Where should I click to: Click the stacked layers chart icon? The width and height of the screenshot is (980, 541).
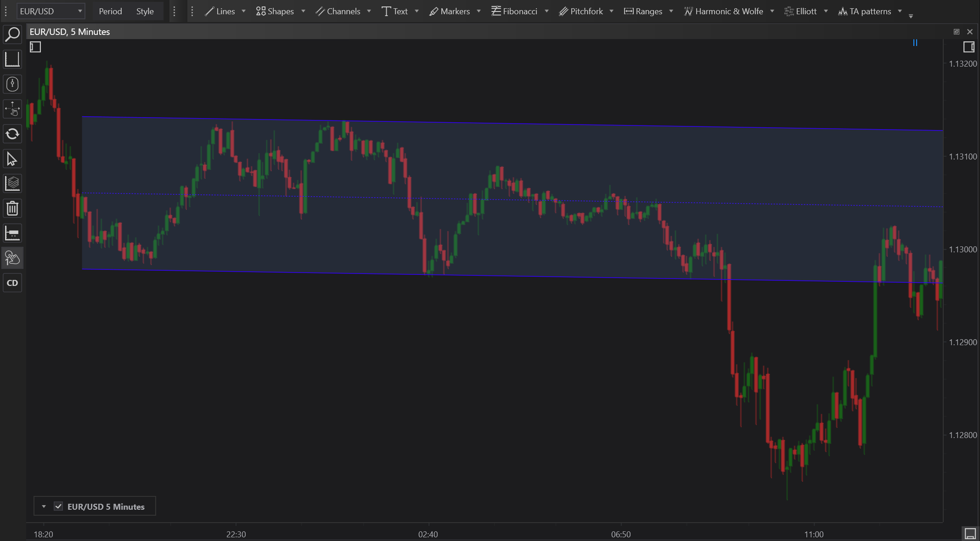(x=12, y=184)
